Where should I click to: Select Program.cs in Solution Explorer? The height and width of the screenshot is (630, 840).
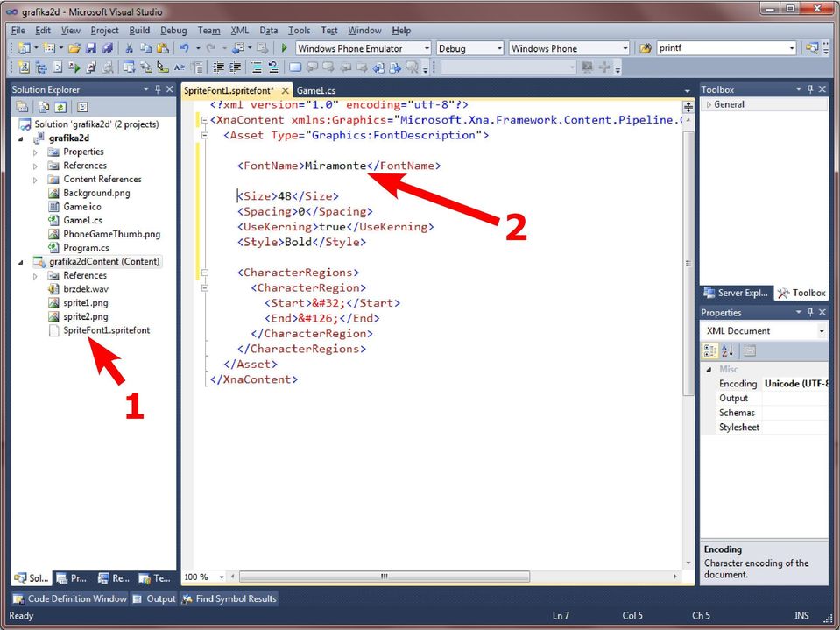86,248
